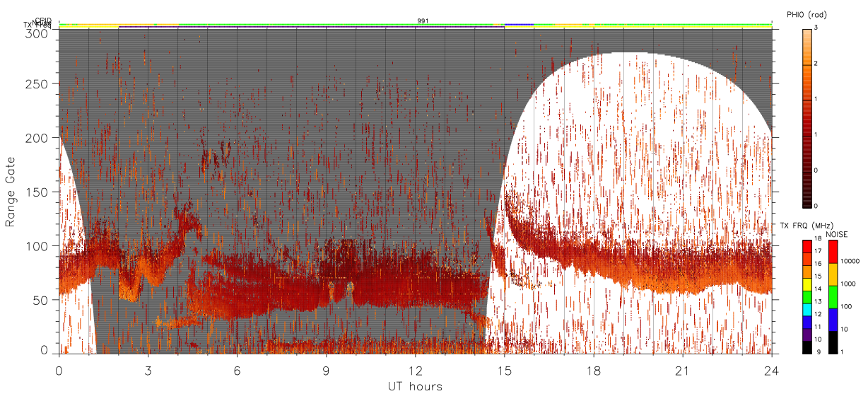Click the black 9–10 MHz segment of the TX FRQ bar
868x401 pixels.
click(807, 348)
